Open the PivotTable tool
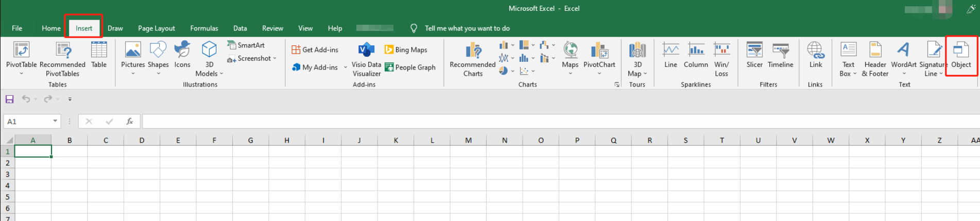 click(21, 58)
